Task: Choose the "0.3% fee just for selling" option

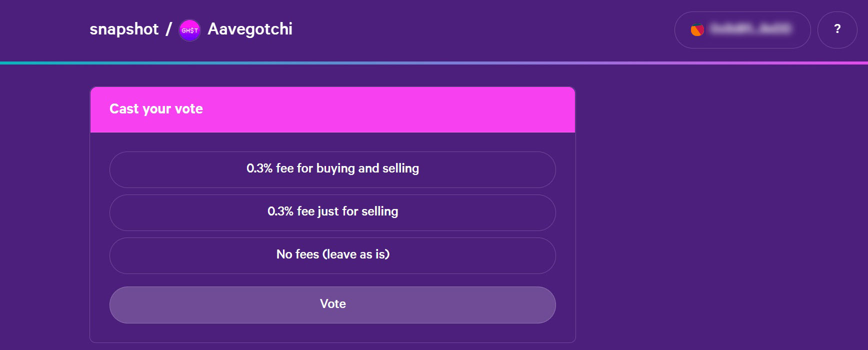Action: (x=333, y=212)
